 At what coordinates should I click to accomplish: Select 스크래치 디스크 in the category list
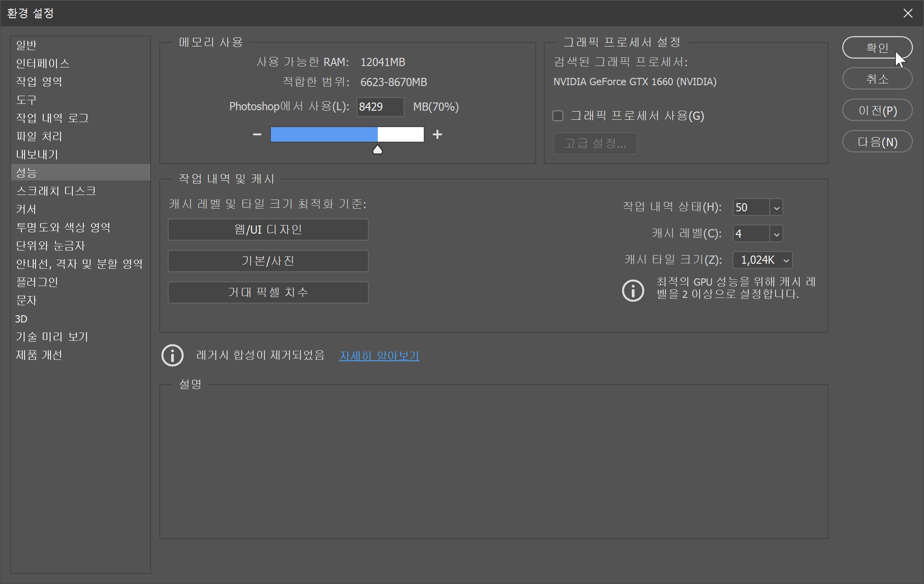point(56,191)
